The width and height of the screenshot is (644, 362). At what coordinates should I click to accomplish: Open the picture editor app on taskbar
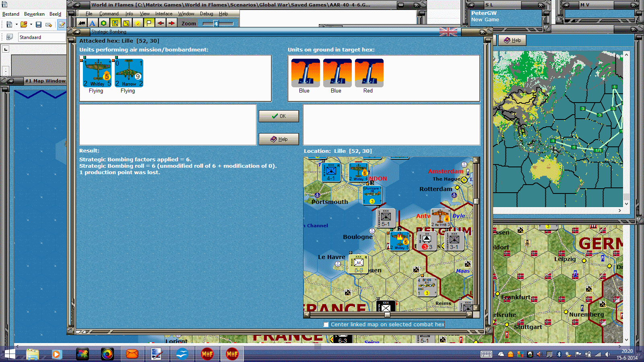pos(157,354)
